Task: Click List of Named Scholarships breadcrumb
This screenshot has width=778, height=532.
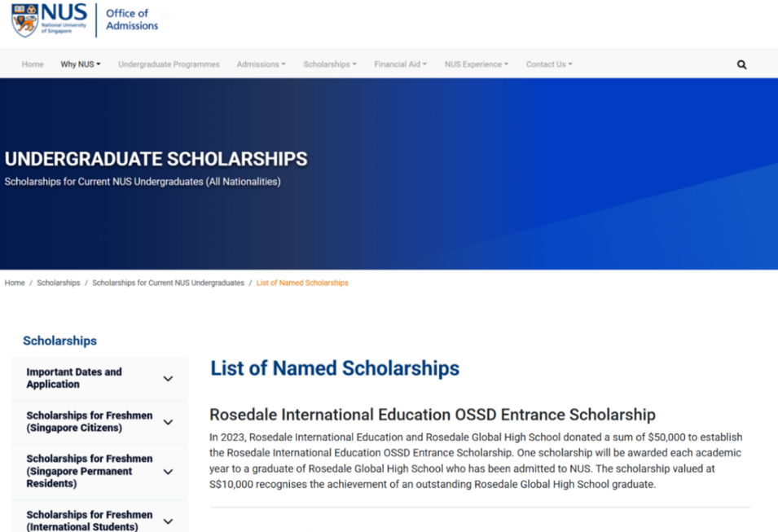Action: 302,283
